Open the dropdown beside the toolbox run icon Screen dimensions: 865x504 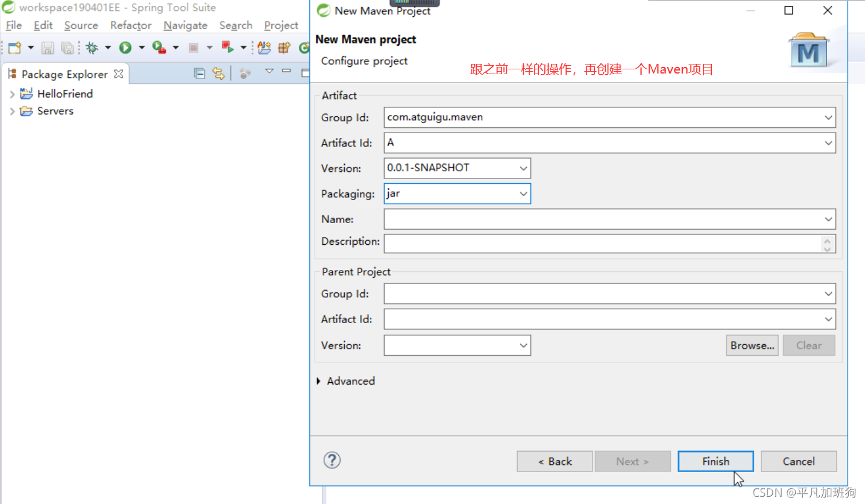[x=175, y=48]
